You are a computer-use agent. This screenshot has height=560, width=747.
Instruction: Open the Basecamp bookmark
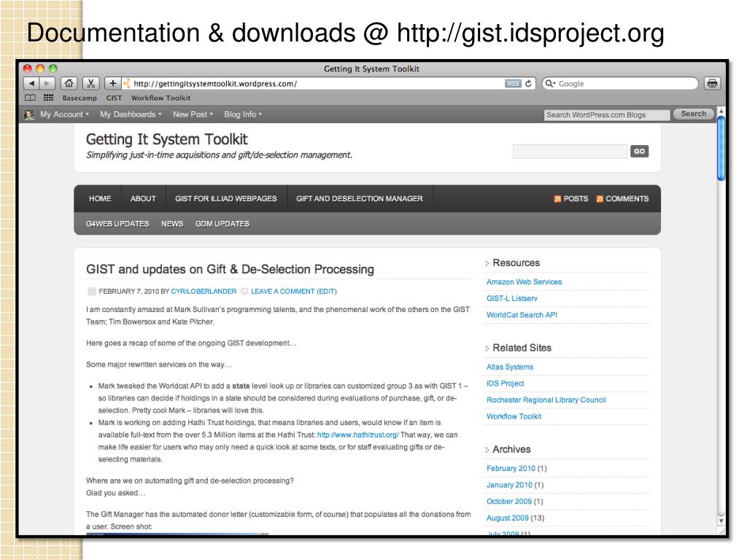tap(79, 98)
